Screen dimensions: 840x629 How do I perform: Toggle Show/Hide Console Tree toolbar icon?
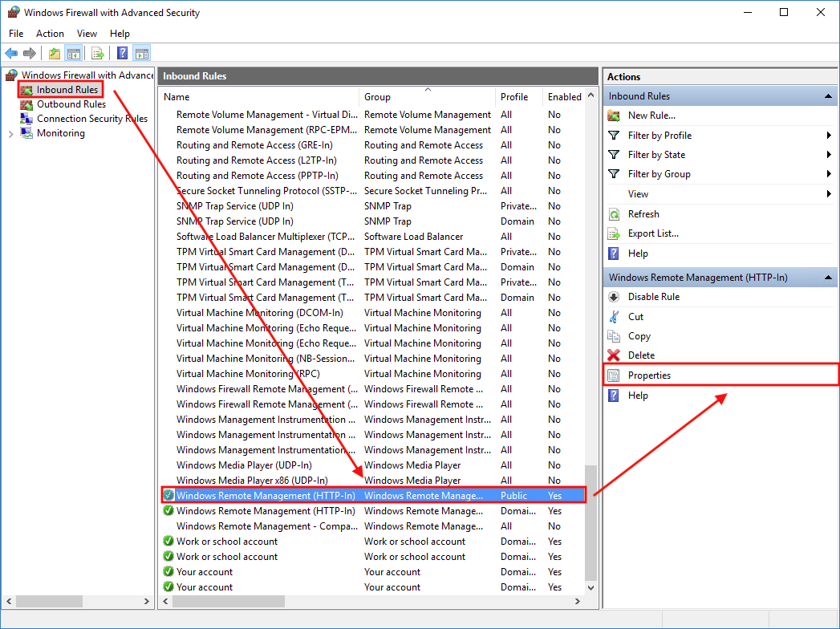click(x=73, y=53)
